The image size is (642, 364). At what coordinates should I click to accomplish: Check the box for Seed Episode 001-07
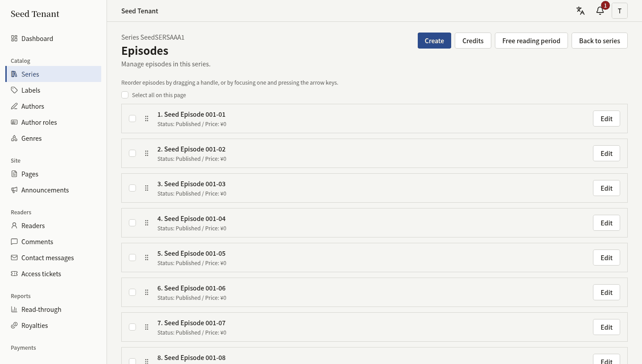(132, 327)
